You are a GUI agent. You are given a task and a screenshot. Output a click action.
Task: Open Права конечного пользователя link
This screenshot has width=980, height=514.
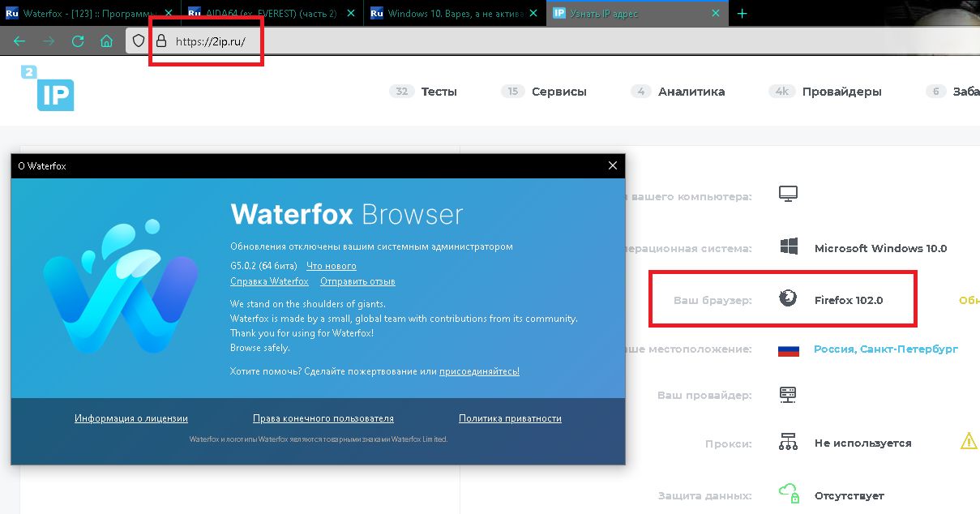[x=323, y=418]
